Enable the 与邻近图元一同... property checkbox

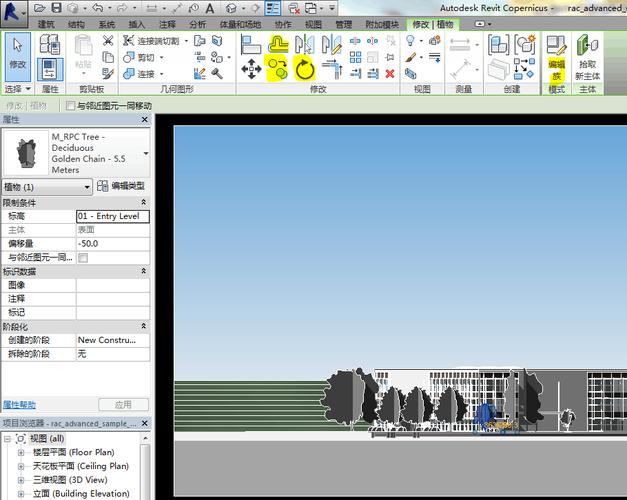click(83, 258)
